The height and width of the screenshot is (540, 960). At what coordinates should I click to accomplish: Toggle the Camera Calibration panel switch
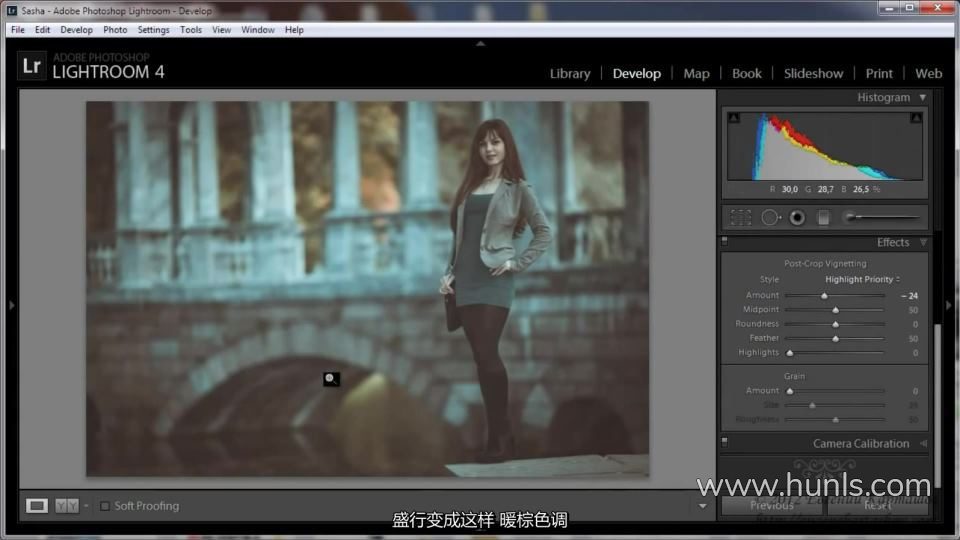725,443
